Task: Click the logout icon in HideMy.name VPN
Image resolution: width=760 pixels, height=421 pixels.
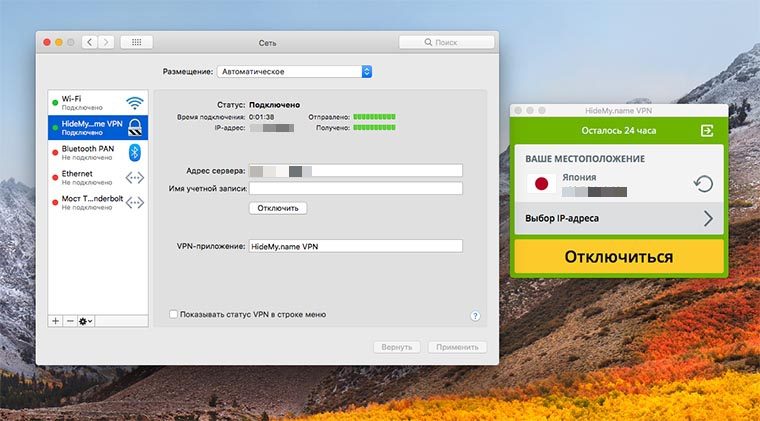Action: tap(707, 130)
